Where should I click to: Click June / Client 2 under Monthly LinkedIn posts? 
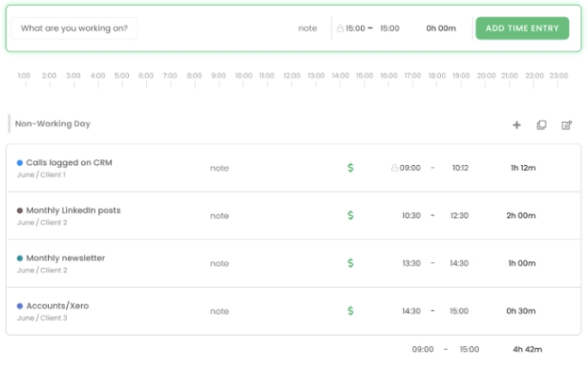click(42, 223)
